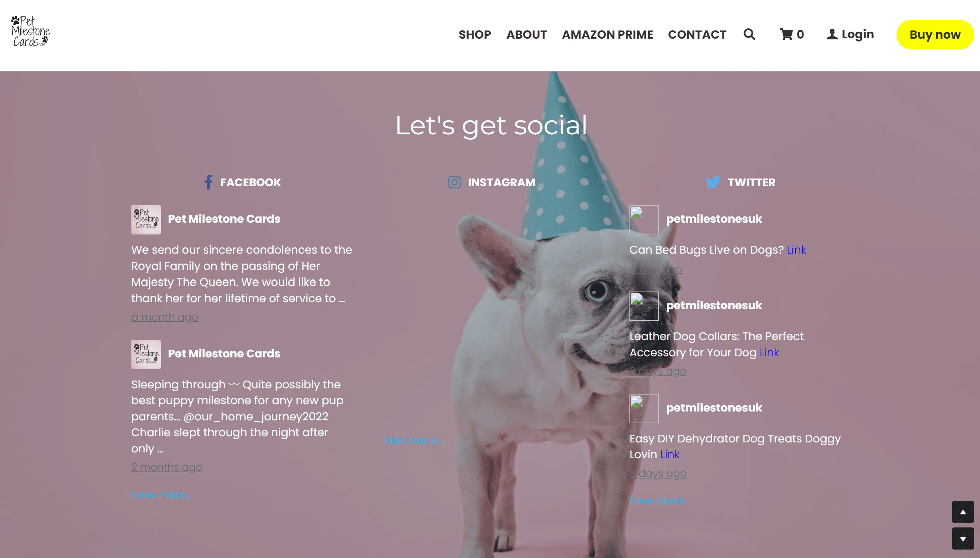Click the Instagram camera icon
The height and width of the screenshot is (558, 980).
tap(454, 183)
